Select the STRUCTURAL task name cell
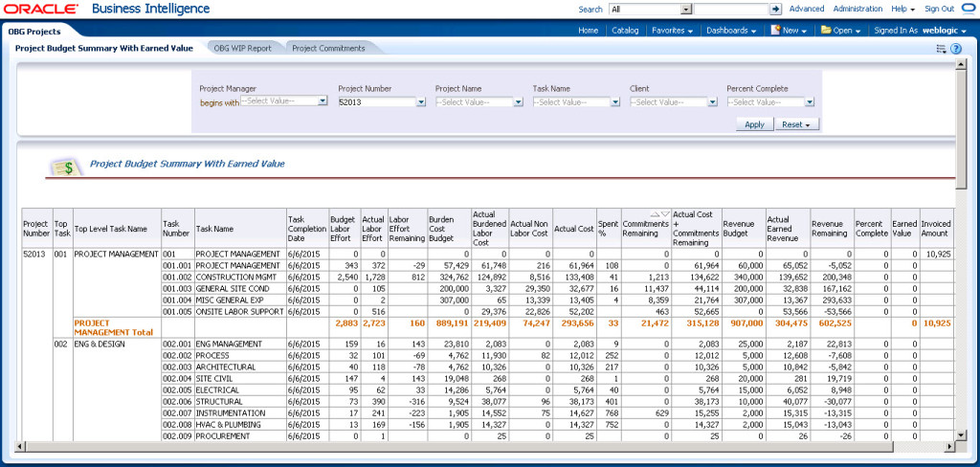The width and height of the screenshot is (980, 467). [240, 401]
